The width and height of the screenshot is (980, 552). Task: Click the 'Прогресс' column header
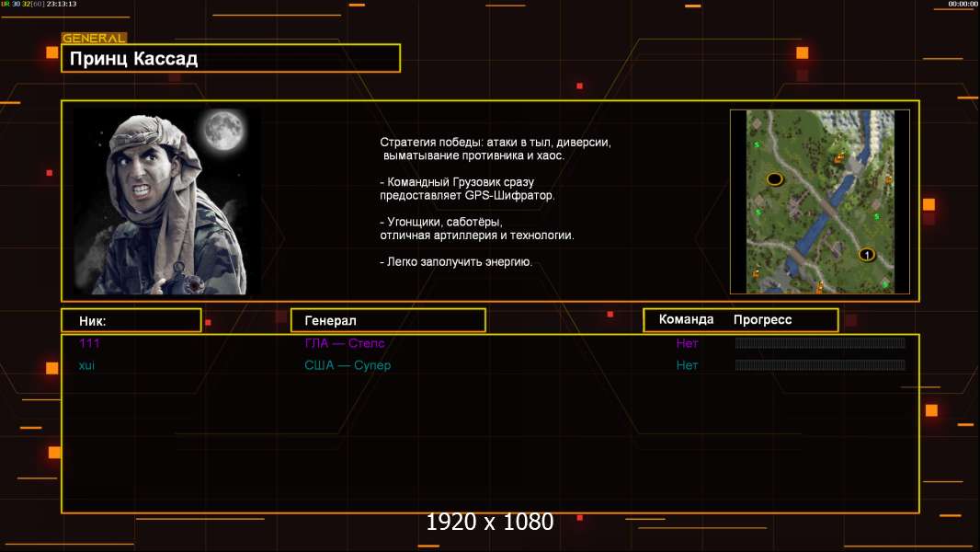pos(762,319)
